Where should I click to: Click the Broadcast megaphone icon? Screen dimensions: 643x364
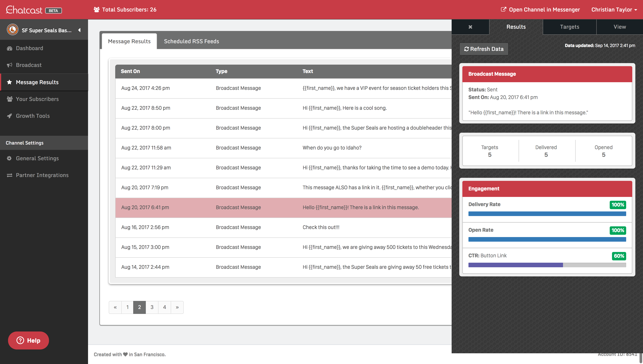coord(10,65)
